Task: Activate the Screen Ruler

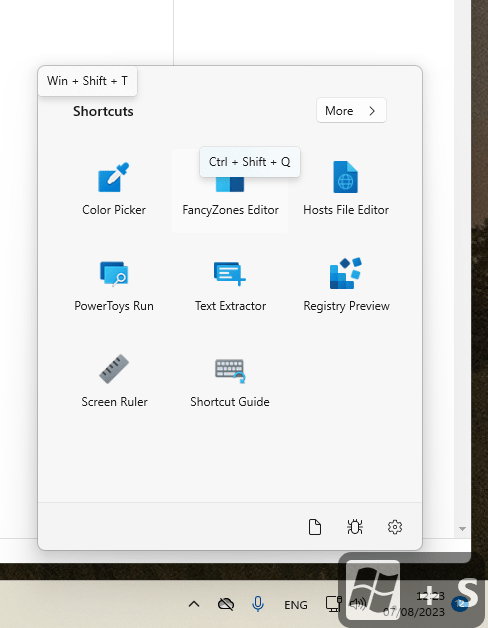Action: tap(114, 383)
